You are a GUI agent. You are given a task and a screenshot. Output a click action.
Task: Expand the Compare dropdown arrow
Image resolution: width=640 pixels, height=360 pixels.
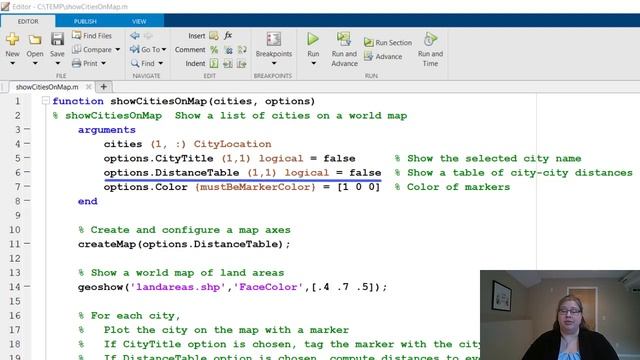click(x=118, y=50)
